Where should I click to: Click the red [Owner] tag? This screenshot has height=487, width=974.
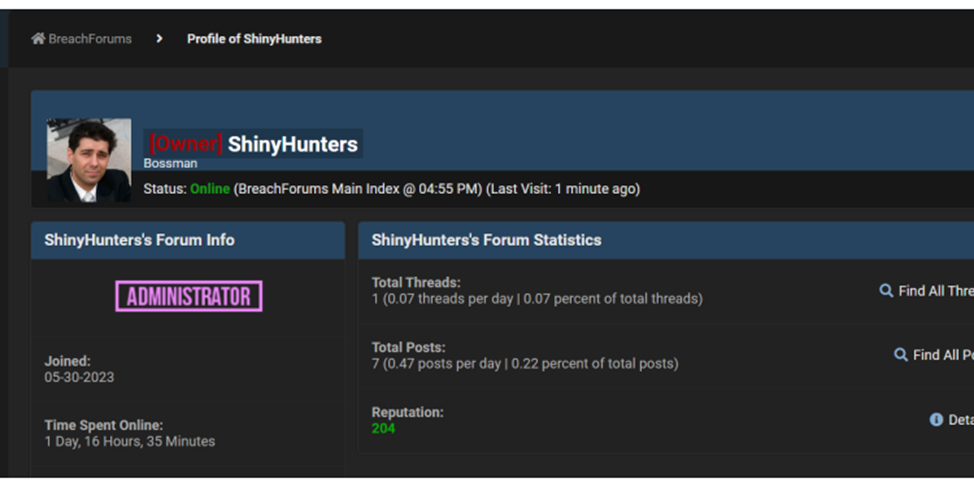186,144
